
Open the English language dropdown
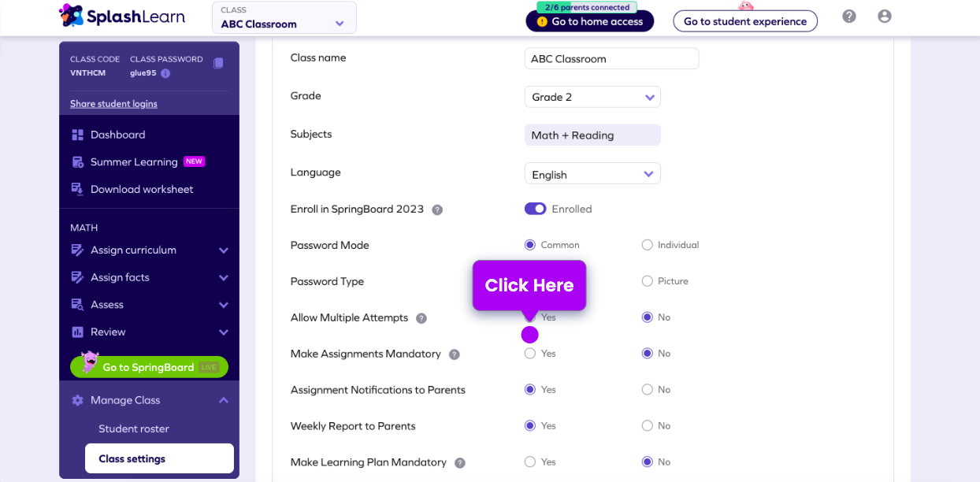(592, 174)
